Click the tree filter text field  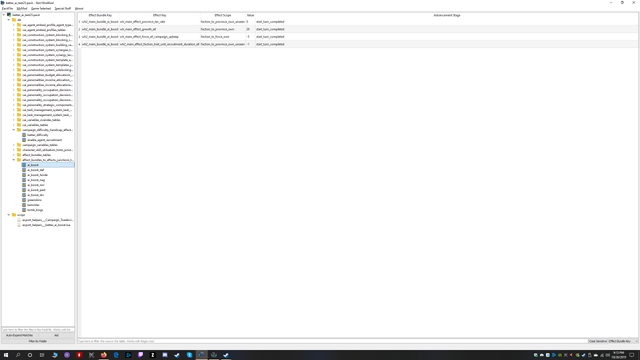point(38,329)
